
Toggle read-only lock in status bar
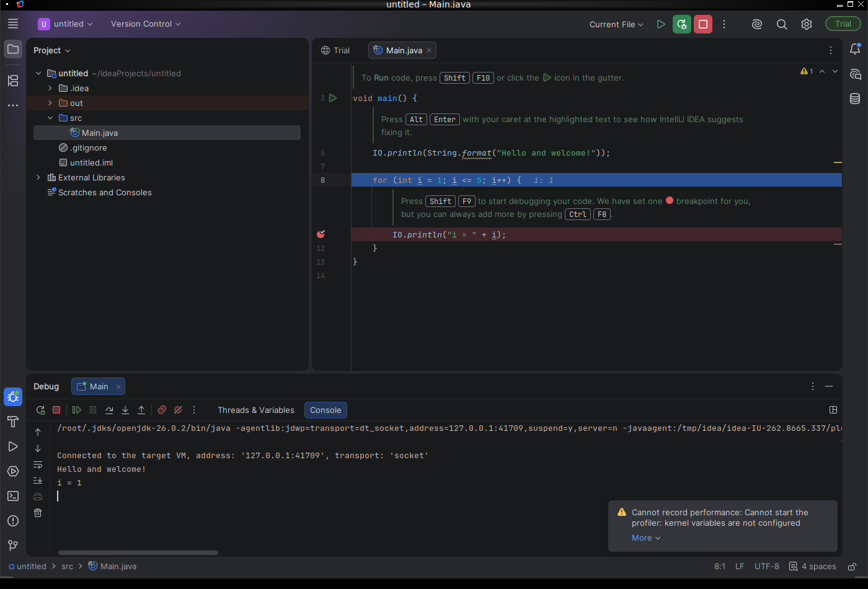(x=852, y=567)
